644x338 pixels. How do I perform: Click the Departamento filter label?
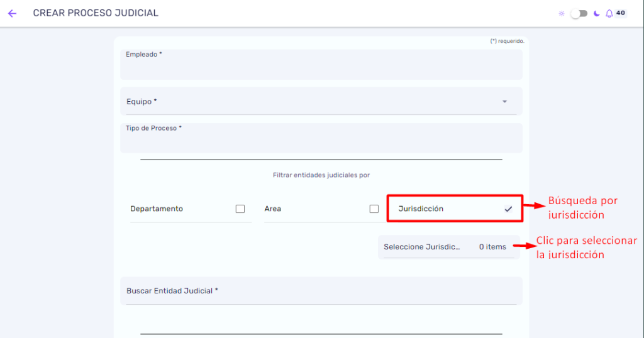[157, 209]
